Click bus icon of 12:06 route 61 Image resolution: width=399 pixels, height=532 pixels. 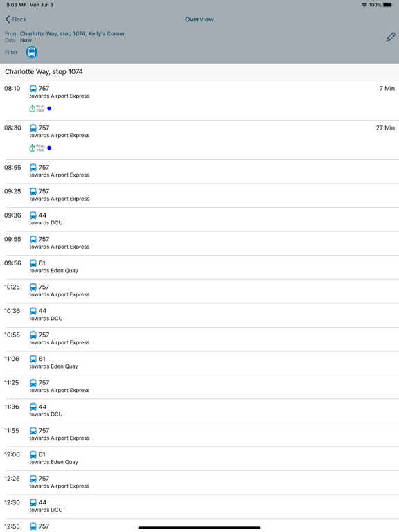pos(33,454)
